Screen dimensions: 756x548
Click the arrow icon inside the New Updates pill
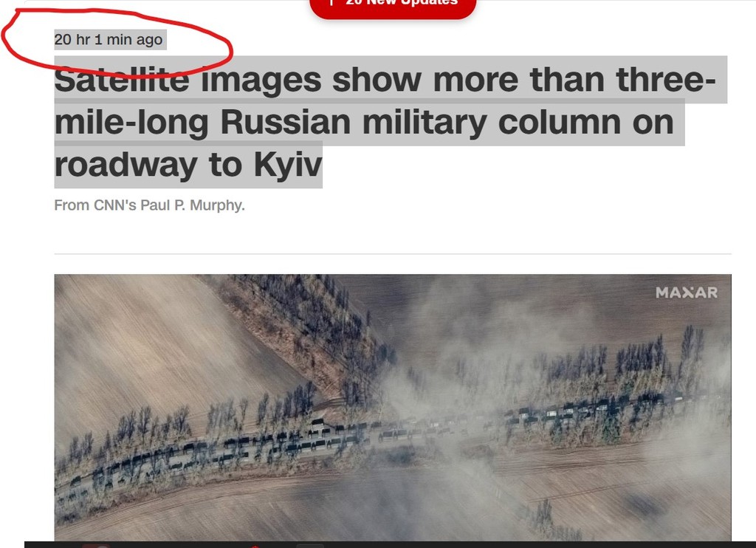coord(331,2)
